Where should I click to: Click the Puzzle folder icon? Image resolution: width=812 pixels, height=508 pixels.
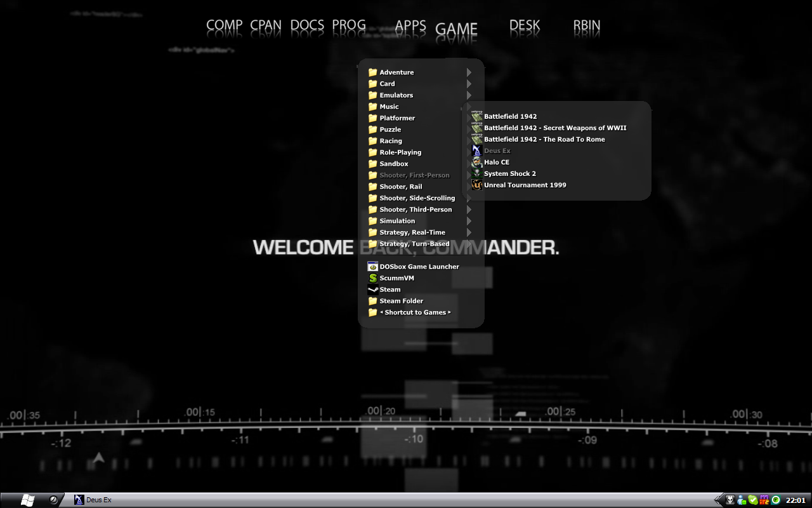click(x=373, y=130)
